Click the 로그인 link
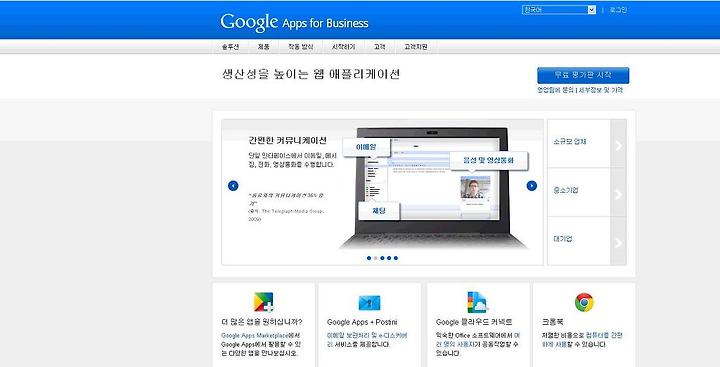 [x=618, y=10]
